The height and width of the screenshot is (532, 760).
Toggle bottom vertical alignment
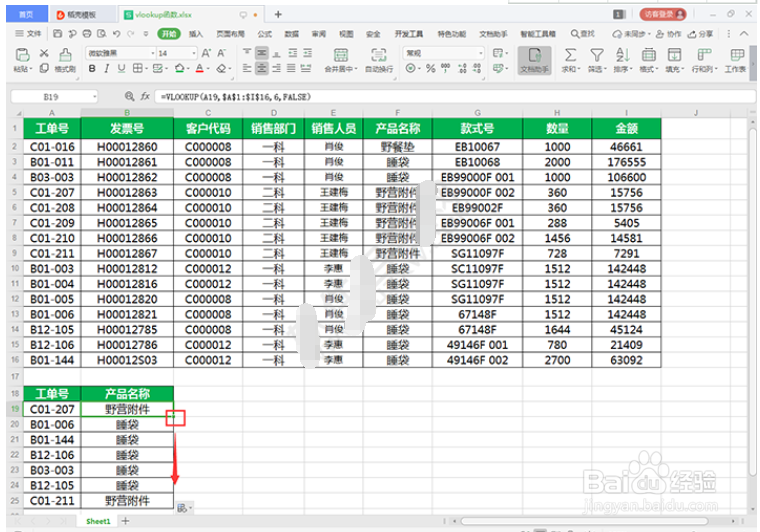pos(276,53)
